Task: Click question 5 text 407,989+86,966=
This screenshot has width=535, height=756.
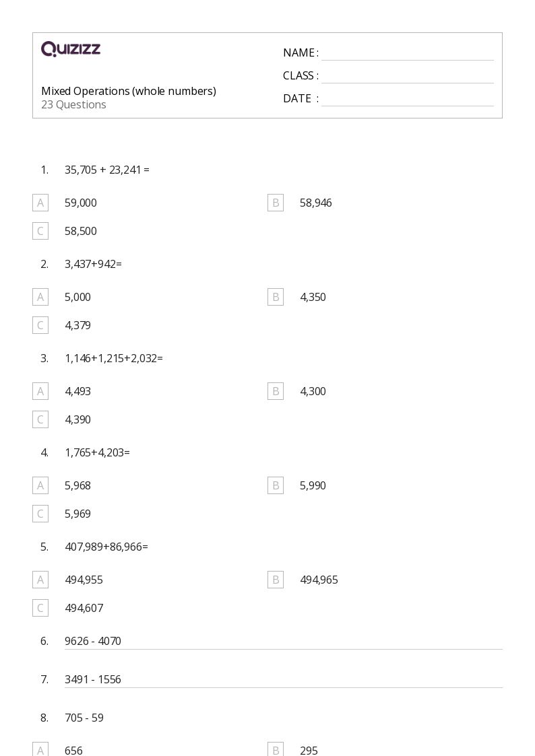Action: tap(106, 547)
